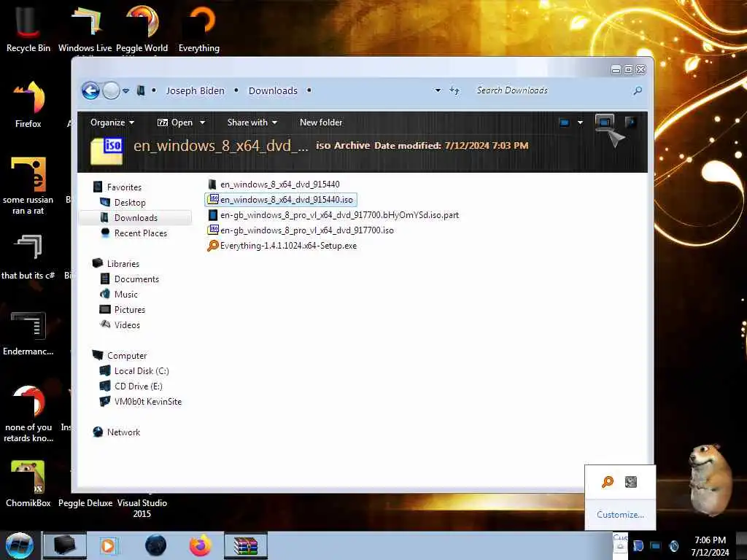Image resolution: width=747 pixels, height=560 pixels.
Task: Select Libraries in navigation pane
Action: tap(123, 263)
